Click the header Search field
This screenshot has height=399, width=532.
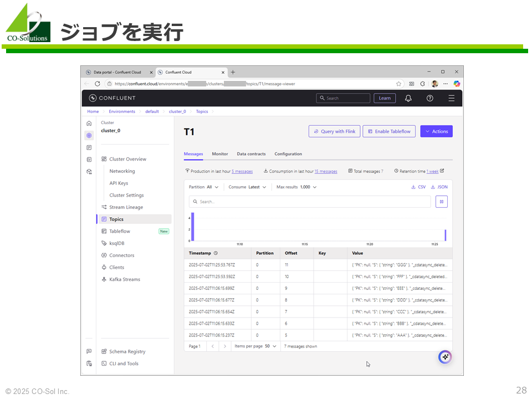[x=343, y=98]
